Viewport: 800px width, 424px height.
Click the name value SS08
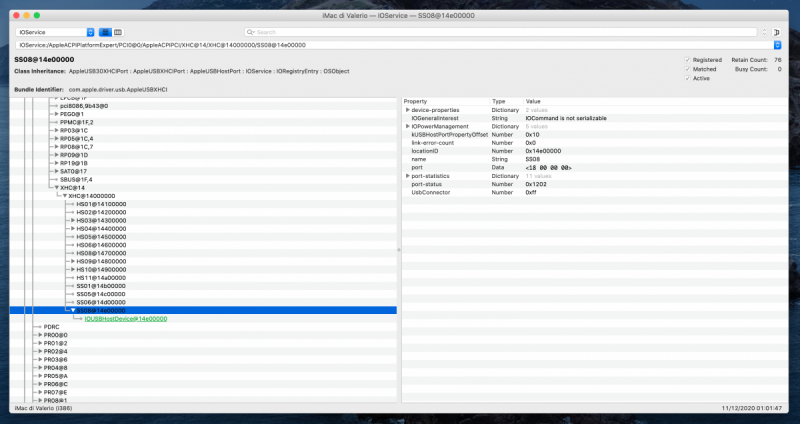click(532, 159)
